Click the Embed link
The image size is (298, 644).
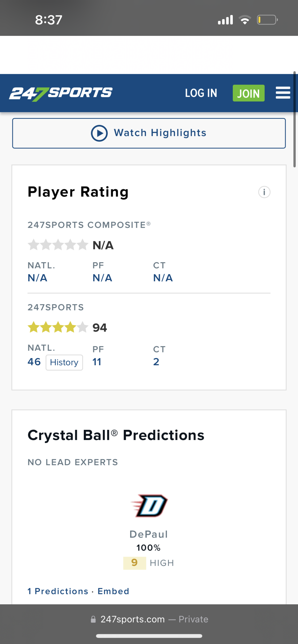point(113,591)
